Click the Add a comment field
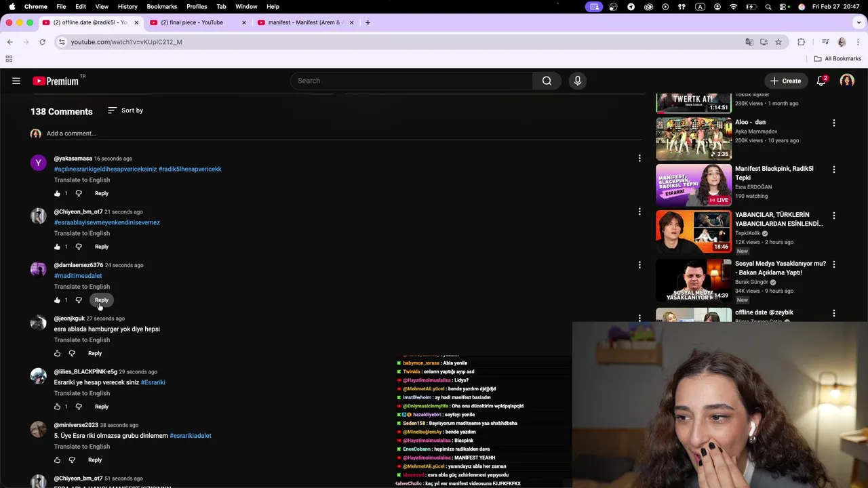The width and height of the screenshot is (868, 488). (342, 134)
